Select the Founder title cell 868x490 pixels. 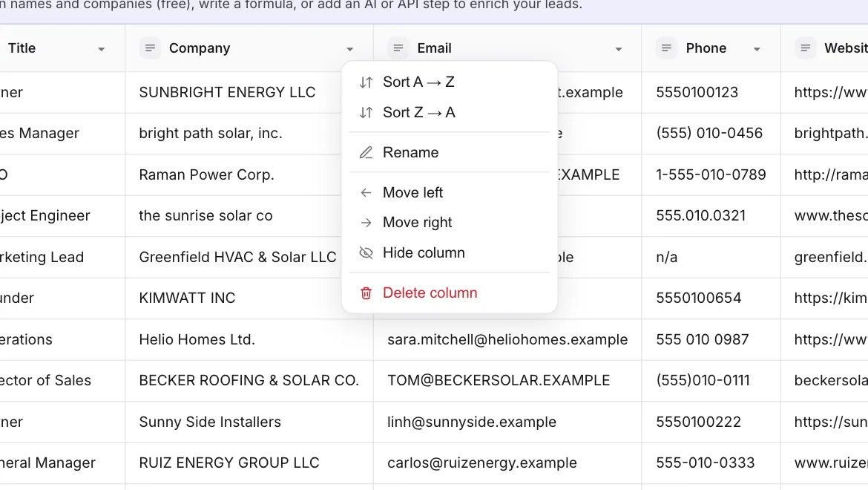62,298
